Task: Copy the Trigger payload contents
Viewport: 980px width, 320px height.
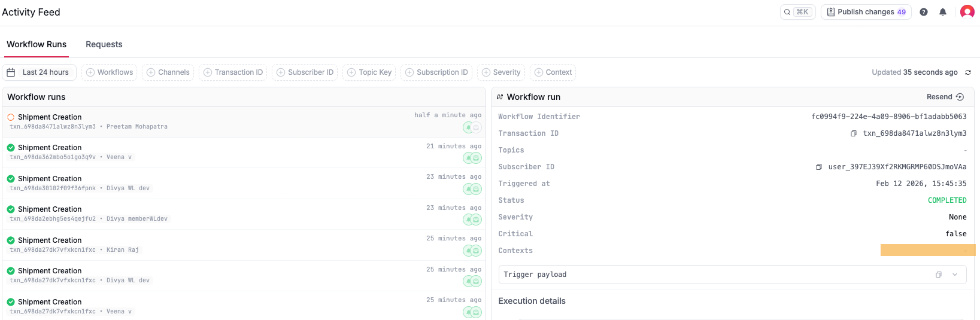Action: pos(939,275)
